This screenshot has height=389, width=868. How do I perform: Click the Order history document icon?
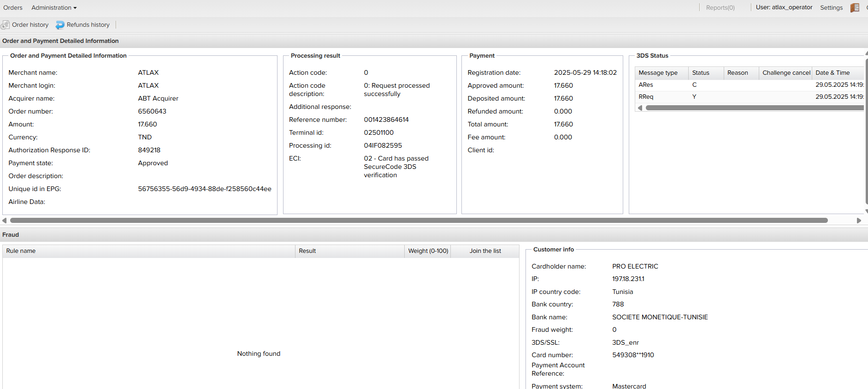(6, 25)
